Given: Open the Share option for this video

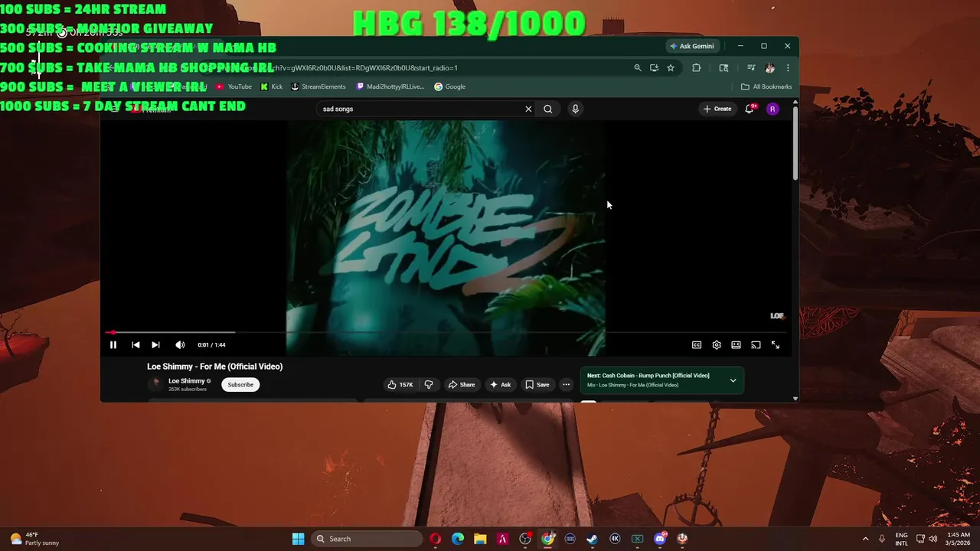Looking at the screenshot, I should click(x=462, y=385).
